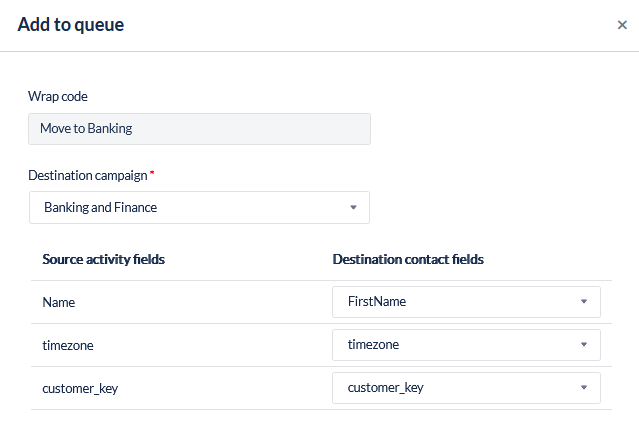
Task: Expand the customer_key destination dropdown
Action: (x=465, y=387)
